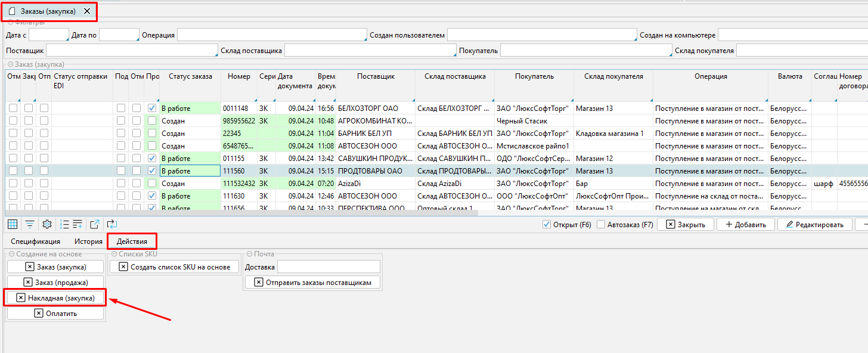
Task: Uncheck the blue checkbox in order 0011148 row
Action: point(152,109)
